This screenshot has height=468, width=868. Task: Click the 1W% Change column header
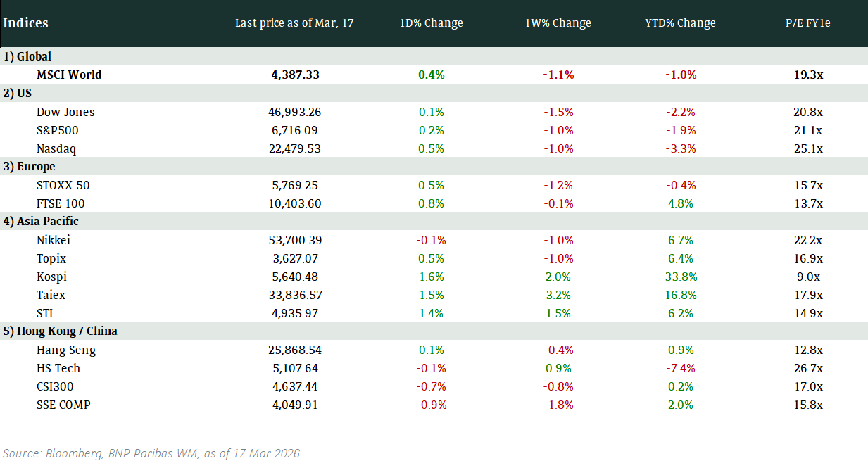[558, 23]
